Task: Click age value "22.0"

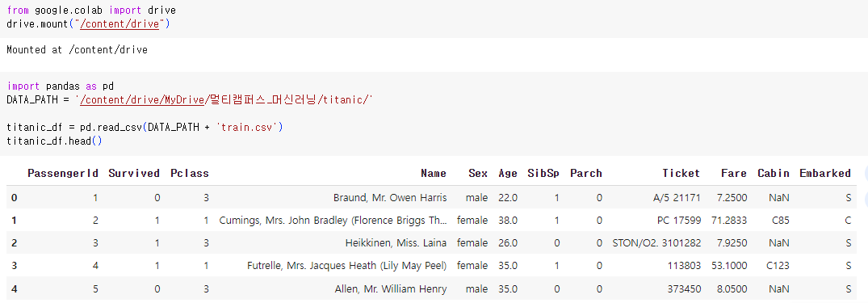Action: [x=508, y=198]
